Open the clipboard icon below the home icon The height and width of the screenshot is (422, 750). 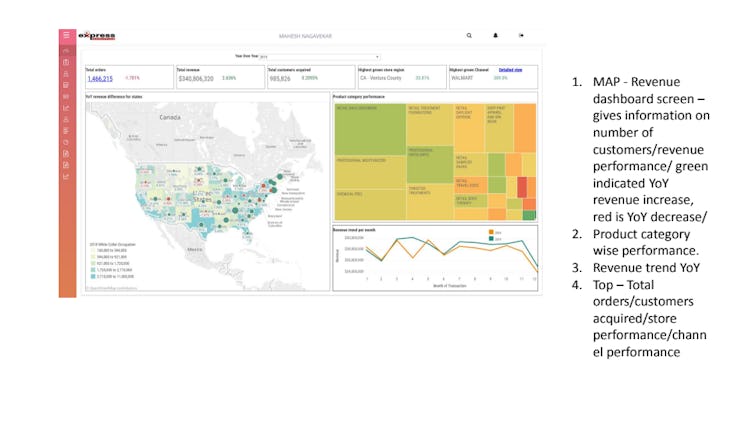pyautogui.click(x=66, y=62)
